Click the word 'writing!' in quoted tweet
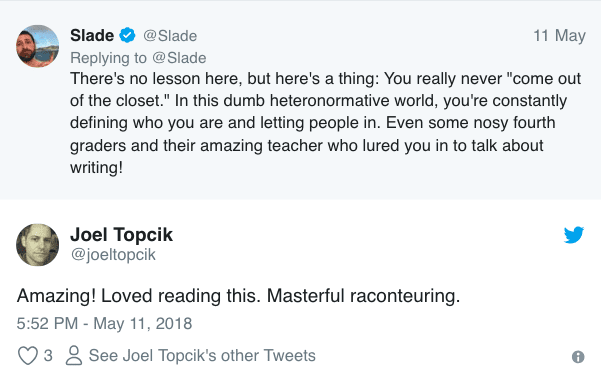 (97, 168)
